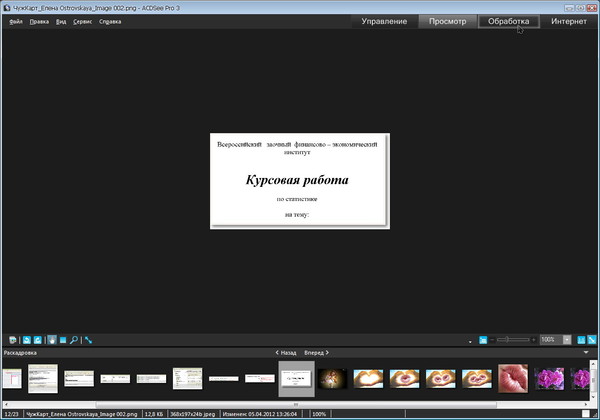This screenshot has height=420, width=600.
Task: Click the 12/23 image counter
Action: tap(12, 414)
